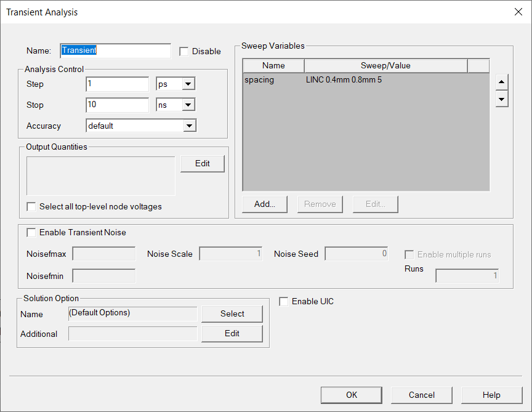Click Select for Solution Option name
The image size is (532, 412).
(x=232, y=313)
